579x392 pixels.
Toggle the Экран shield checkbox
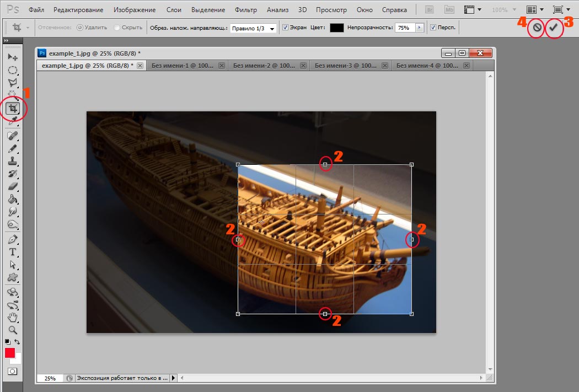pos(285,28)
